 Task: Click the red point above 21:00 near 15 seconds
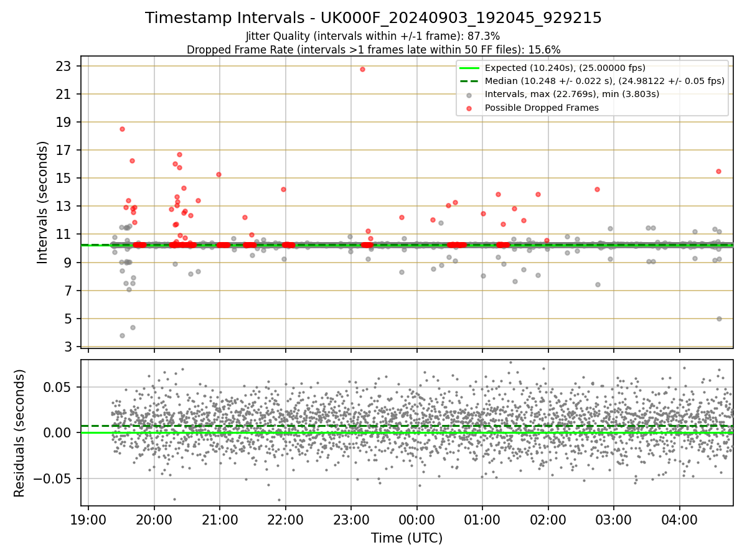point(218,174)
